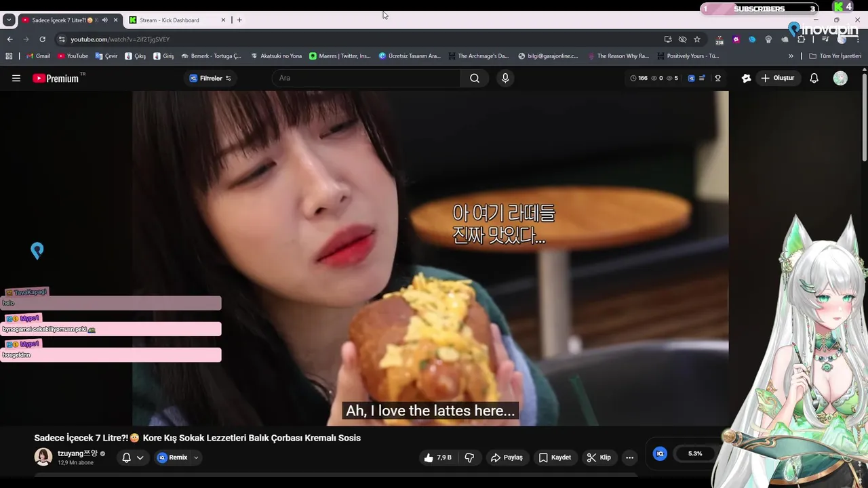868x488 pixels.
Task: Close the Kick Dashboard tab
Action: click(x=223, y=20)
